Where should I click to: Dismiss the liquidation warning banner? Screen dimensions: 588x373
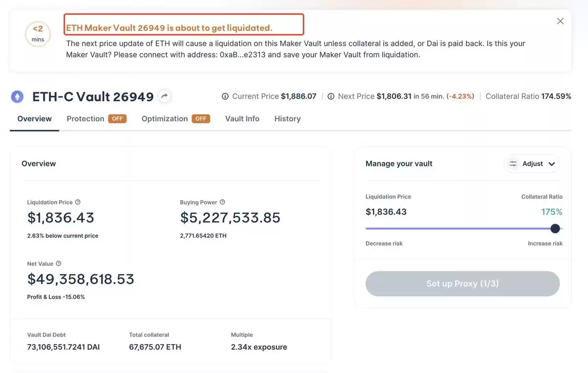click(x=560, y=21)
